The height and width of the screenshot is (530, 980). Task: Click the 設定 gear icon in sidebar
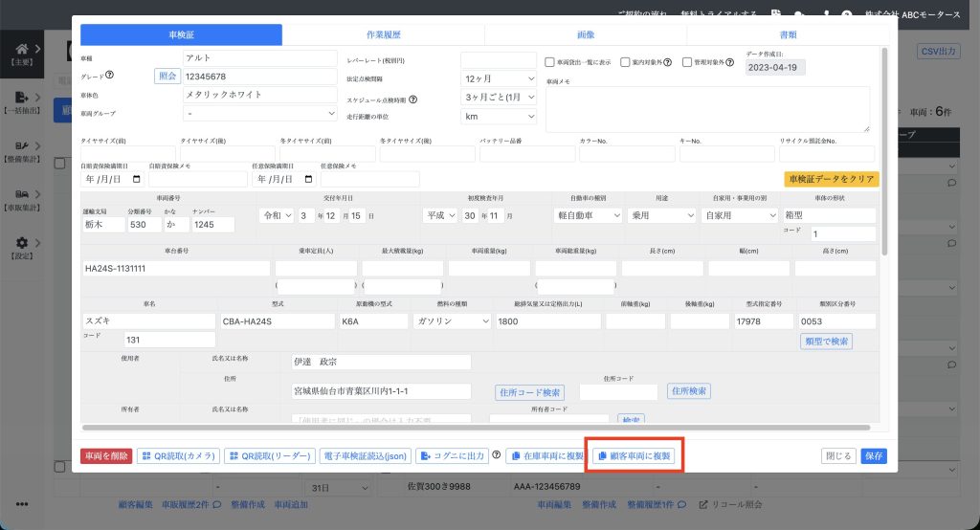[21, 244]
